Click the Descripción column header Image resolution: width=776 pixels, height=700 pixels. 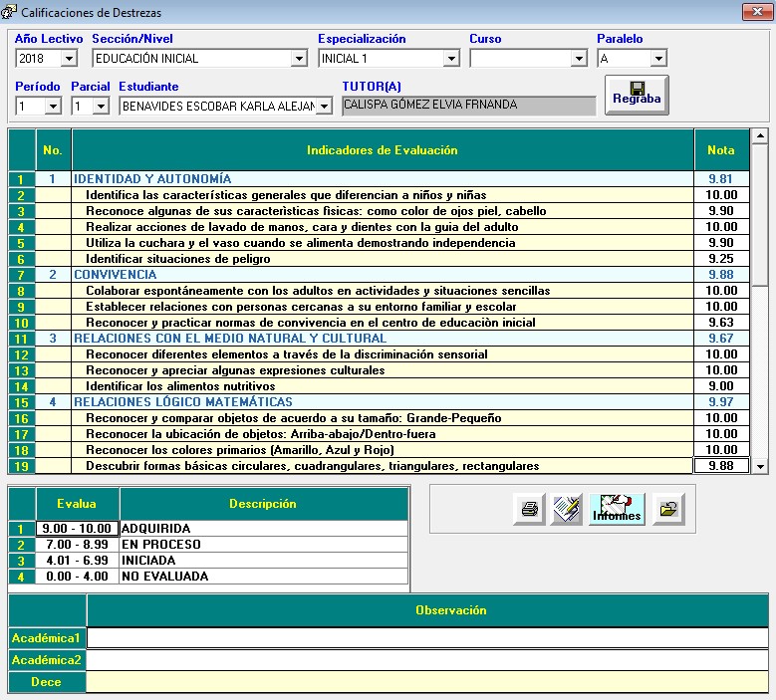click(264, 504)
